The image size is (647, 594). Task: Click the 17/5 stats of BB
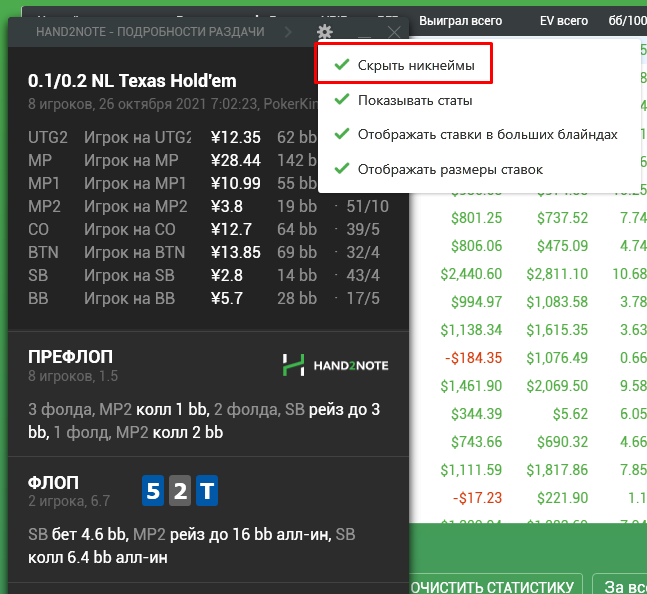pos(363,299)
